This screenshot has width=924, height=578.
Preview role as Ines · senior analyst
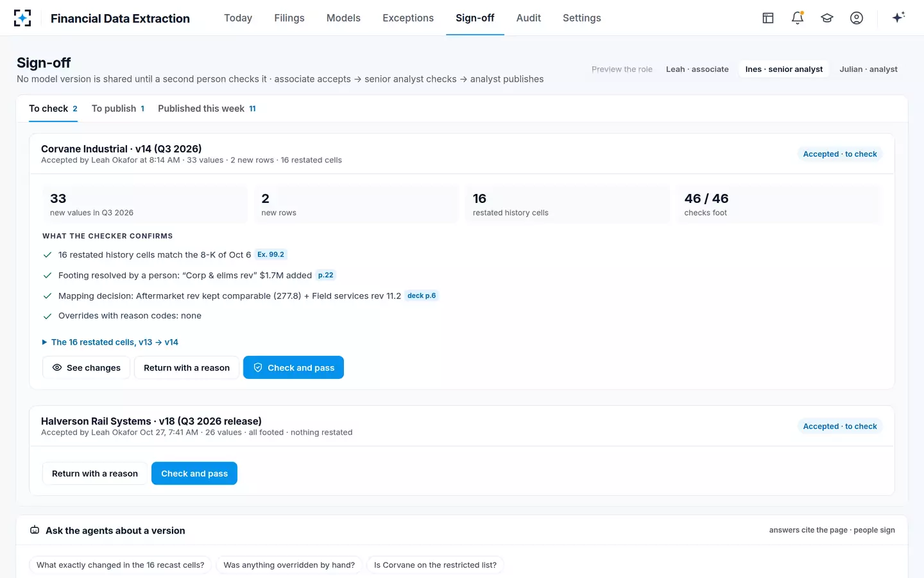[x=784, y=69]
